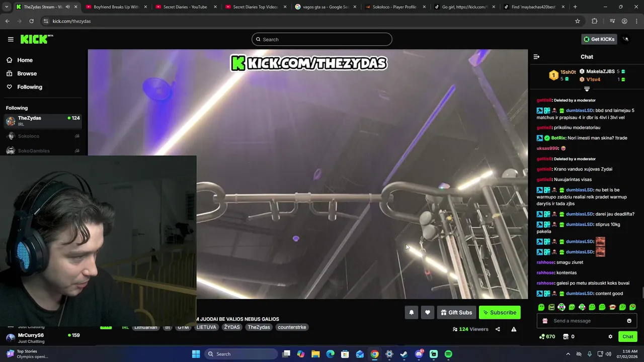Open MakelaZJBS in the chat leaderboard

[600, 71]
